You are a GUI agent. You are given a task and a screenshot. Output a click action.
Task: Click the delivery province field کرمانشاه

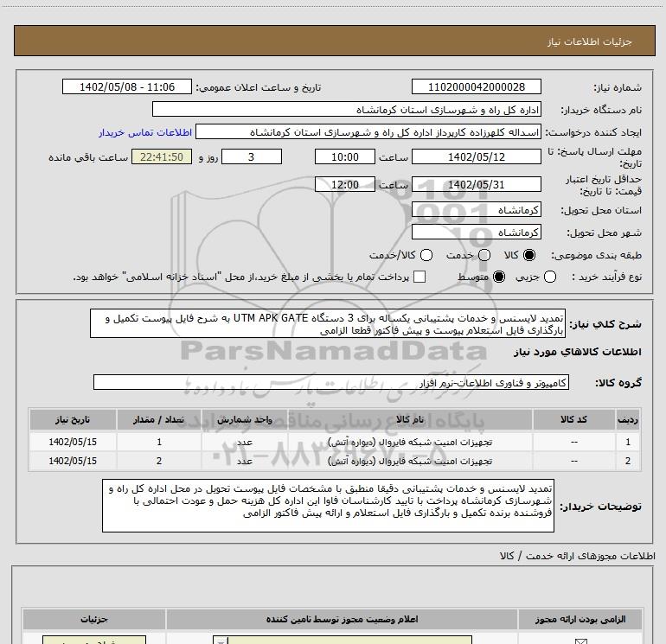click(x=476, y=210)
